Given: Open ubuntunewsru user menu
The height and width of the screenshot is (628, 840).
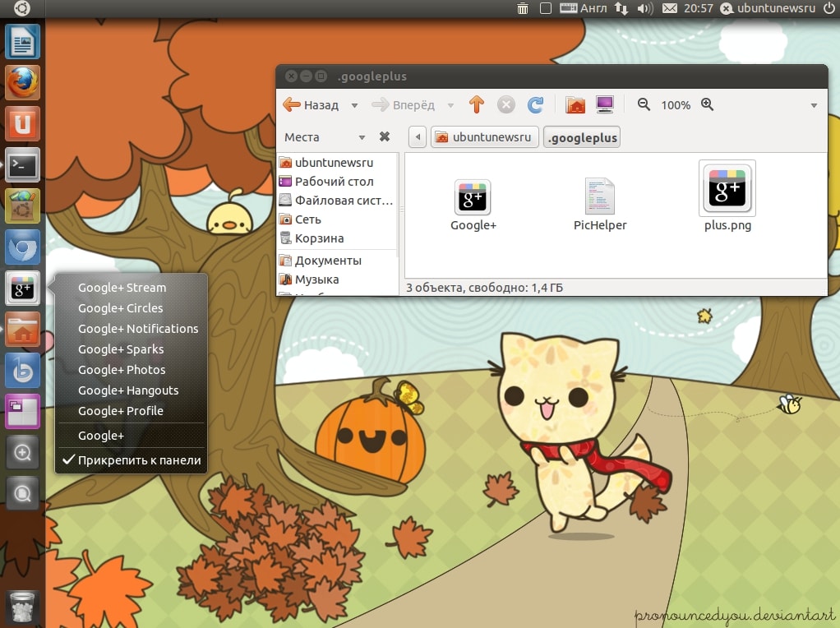Looking at the screenshot, I should tap(769, 8).
